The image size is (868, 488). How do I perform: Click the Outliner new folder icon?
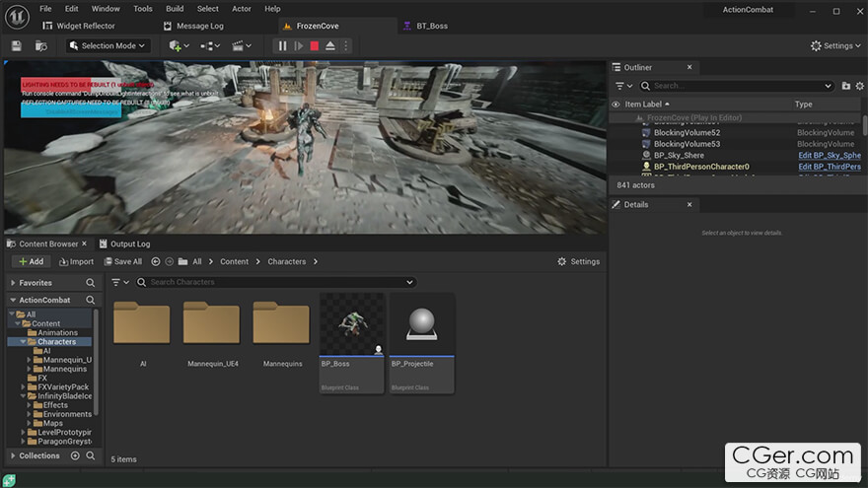point(845,86)
